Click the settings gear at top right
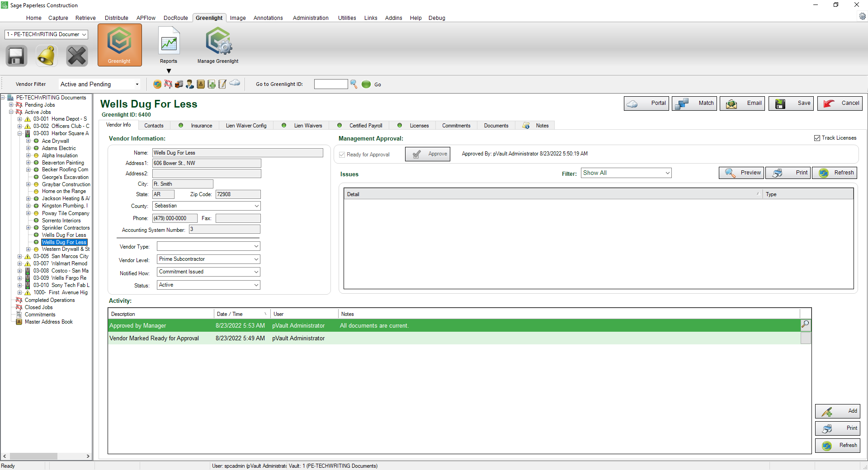The height and width of the screenshot is (470, 868). tap(862, 17)
